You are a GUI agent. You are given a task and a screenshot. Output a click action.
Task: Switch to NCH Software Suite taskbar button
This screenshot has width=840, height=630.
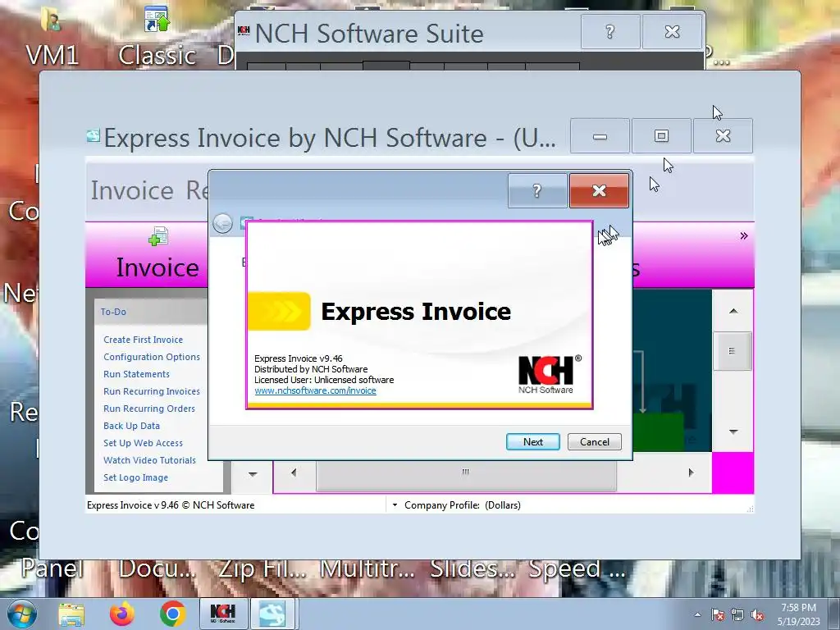pyautogui.click(x=223, y=614)
